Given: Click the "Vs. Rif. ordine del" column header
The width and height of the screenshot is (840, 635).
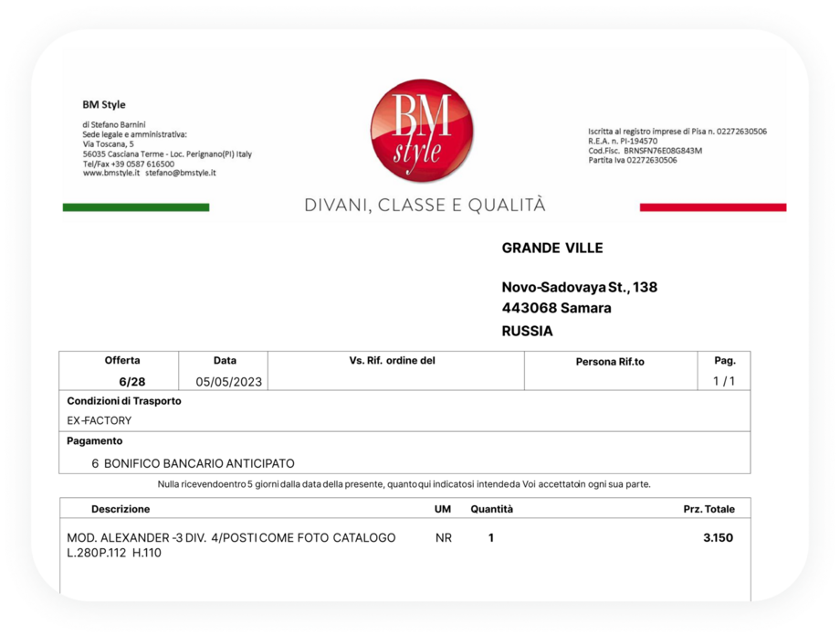Looking at the screenshot, I should click(392, 361).
